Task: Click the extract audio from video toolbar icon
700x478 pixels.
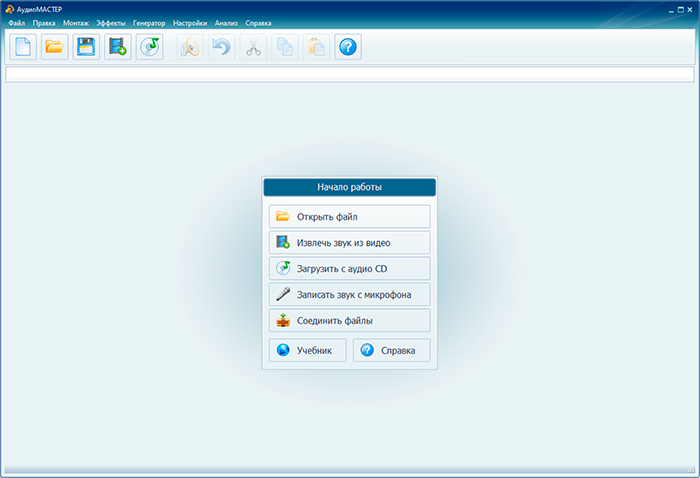Action: point(118,47)
